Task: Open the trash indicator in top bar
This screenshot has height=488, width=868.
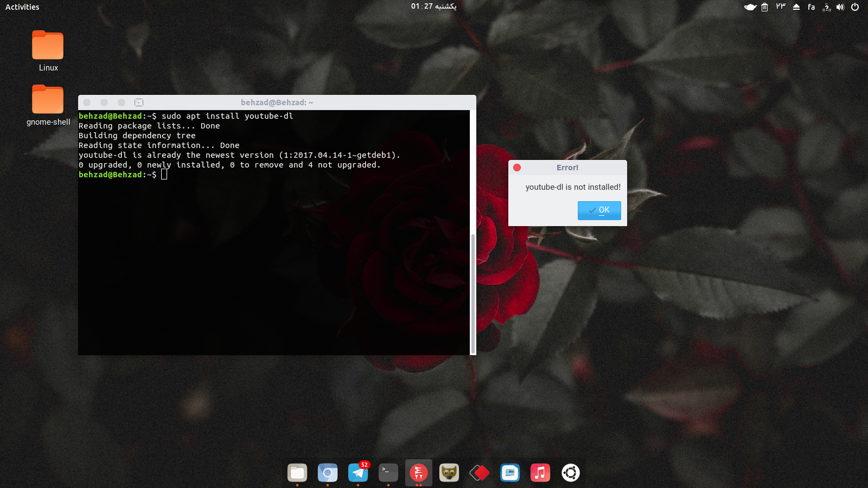Action: tap(764, 7)
